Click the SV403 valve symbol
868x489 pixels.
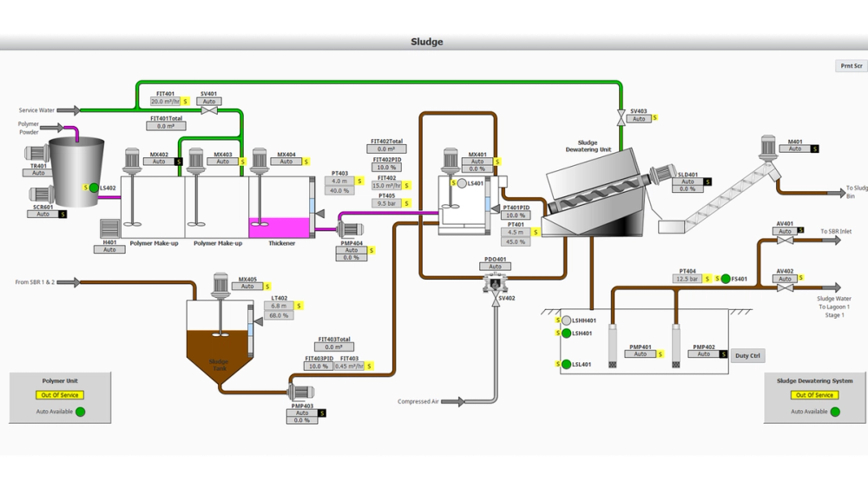coord(621,118)
